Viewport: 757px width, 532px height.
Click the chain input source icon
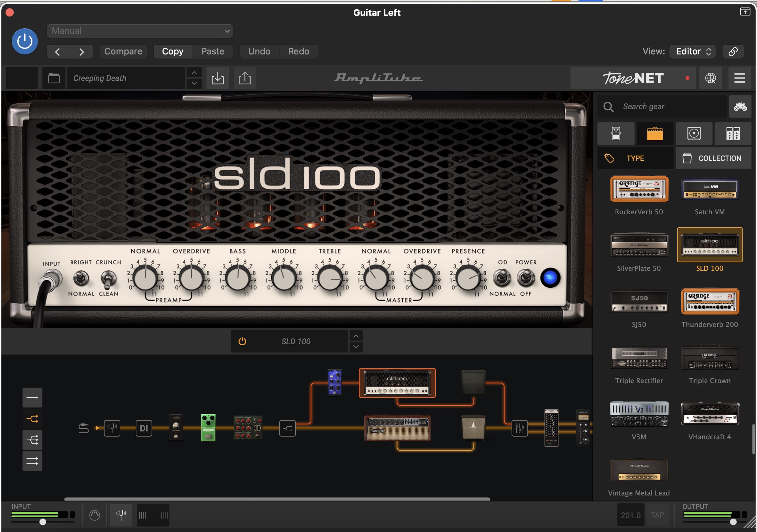pyautogui.click(x=84, y=428)
